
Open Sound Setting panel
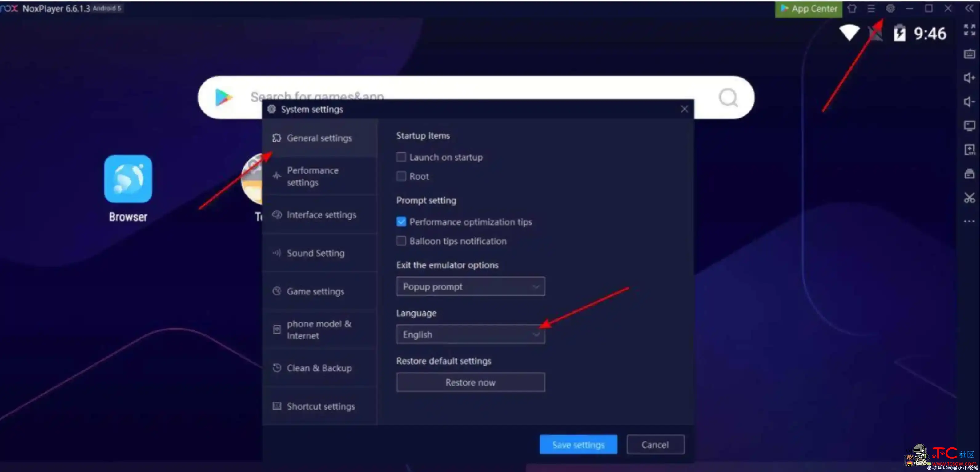click(x=315, y=253)
